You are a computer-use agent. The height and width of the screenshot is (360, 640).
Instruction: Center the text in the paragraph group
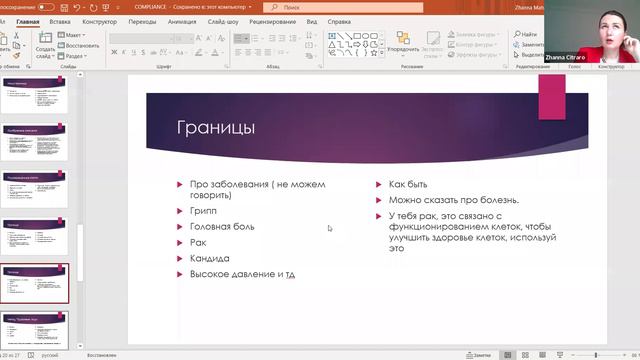click(x=248, y=52)
